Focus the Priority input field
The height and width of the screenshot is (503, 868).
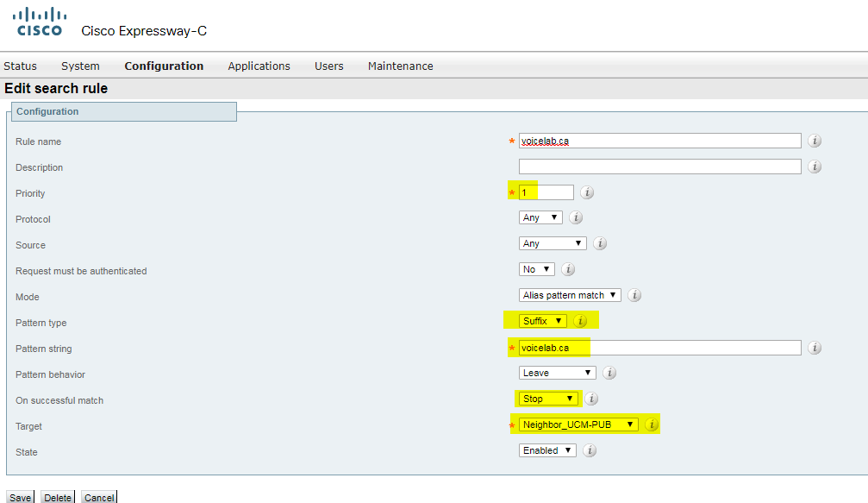pyautogui.click(x=546, y=192)
